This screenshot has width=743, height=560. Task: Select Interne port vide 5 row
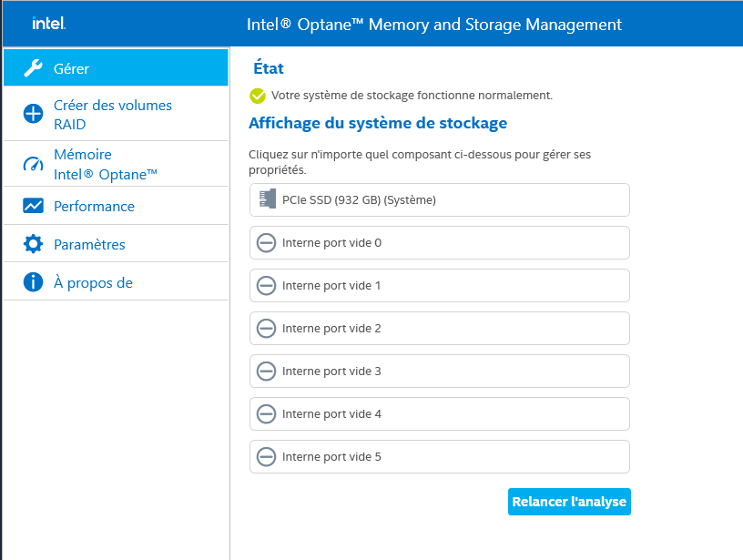coord(439,457)
